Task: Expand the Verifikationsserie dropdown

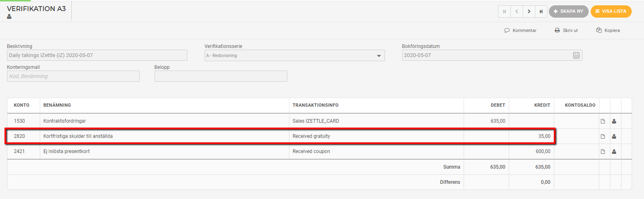Action: pos(294,55)
